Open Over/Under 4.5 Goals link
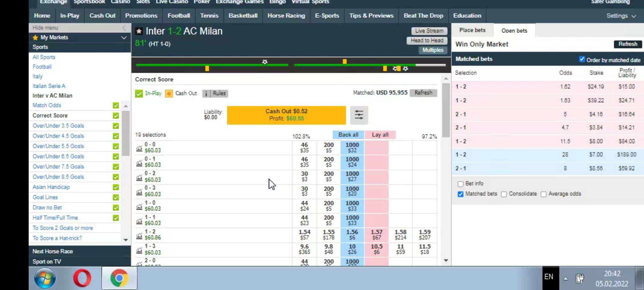 [x=58, y=136]
